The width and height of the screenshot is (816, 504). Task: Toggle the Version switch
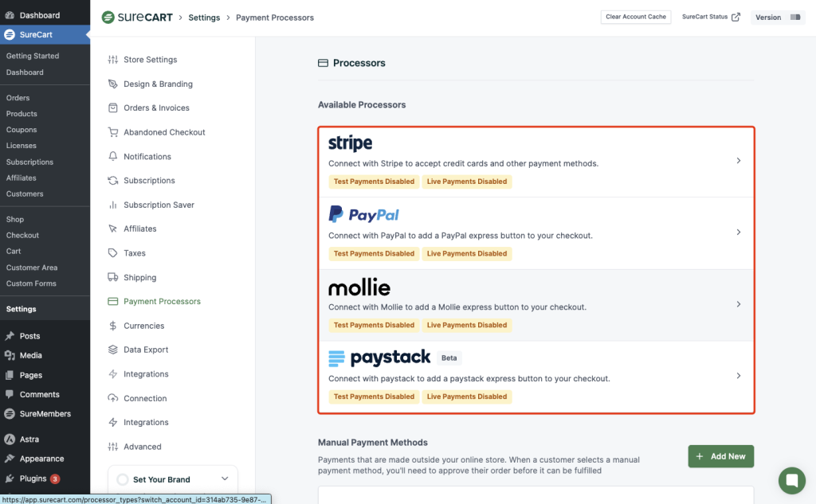[794, 18]
